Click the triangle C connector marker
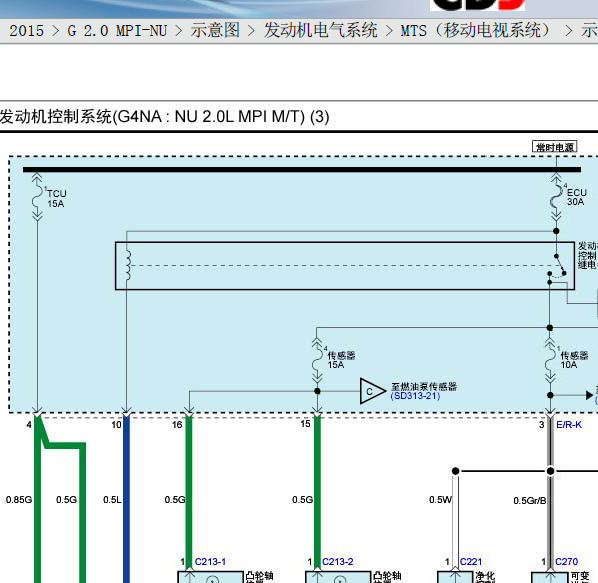This screenshot has width=598, height=583. (372, 391)
